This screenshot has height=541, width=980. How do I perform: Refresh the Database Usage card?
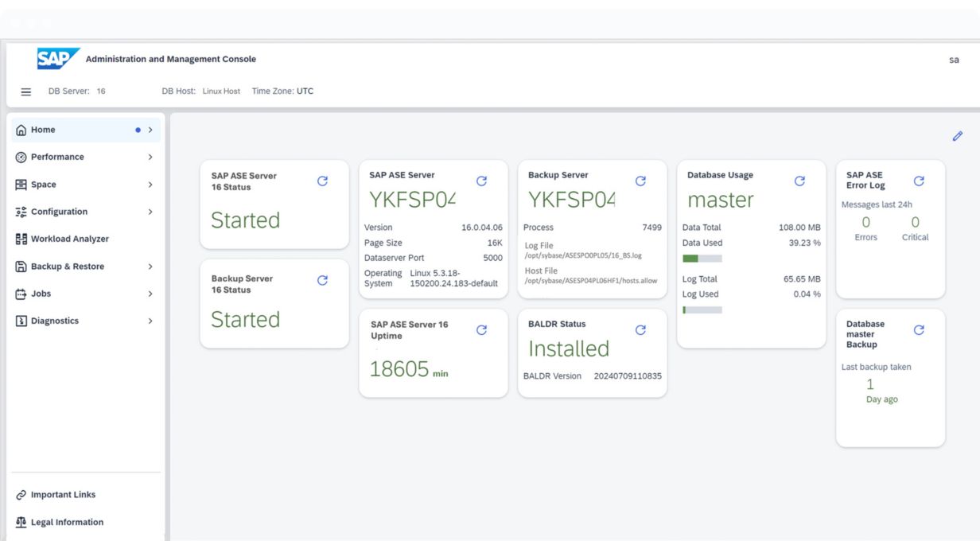799,181
